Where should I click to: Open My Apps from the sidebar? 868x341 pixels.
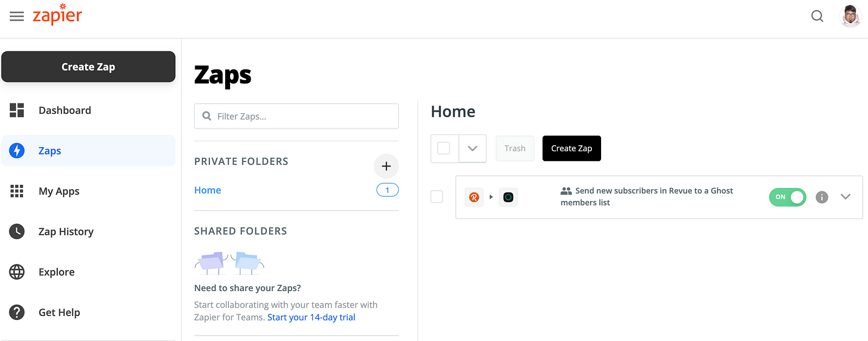pyautogui.click(x=59, y=191)
